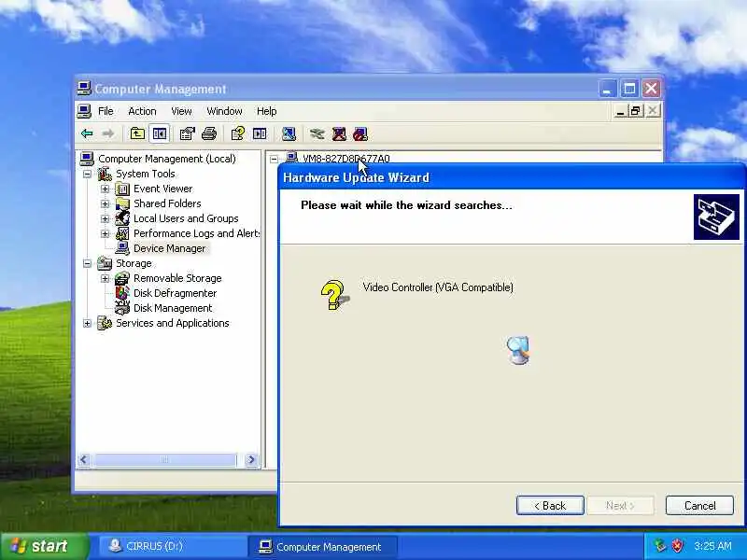The width and height of the screenshot is (747, 560).
Task: Click the Uninstall device toolbar icon
Action: pos(339,133)
